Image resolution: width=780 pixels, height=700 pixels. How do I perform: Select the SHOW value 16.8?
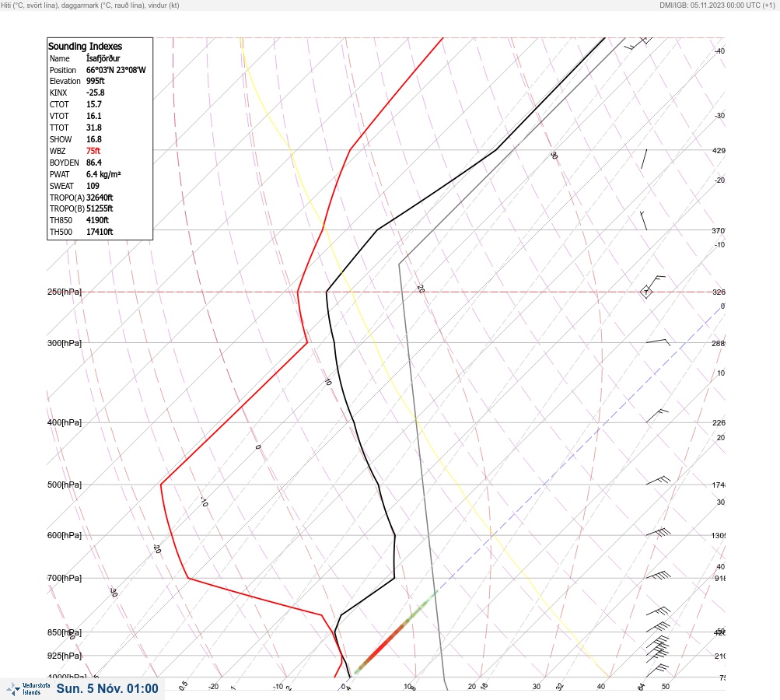94,139
